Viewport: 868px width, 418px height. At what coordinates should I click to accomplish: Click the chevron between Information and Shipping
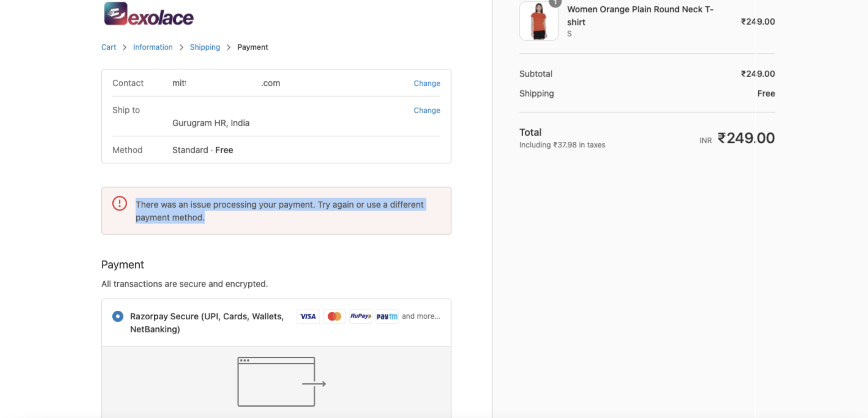coord(181,47)
